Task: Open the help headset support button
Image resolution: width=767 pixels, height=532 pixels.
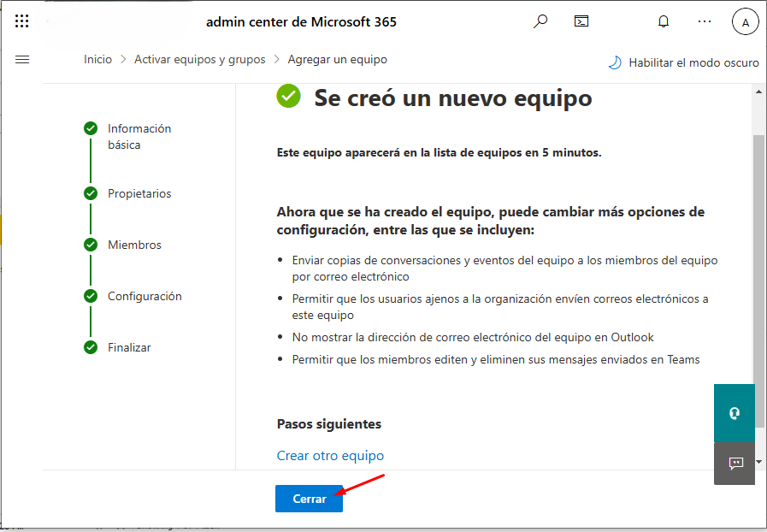Action: (x=735, y=414)
